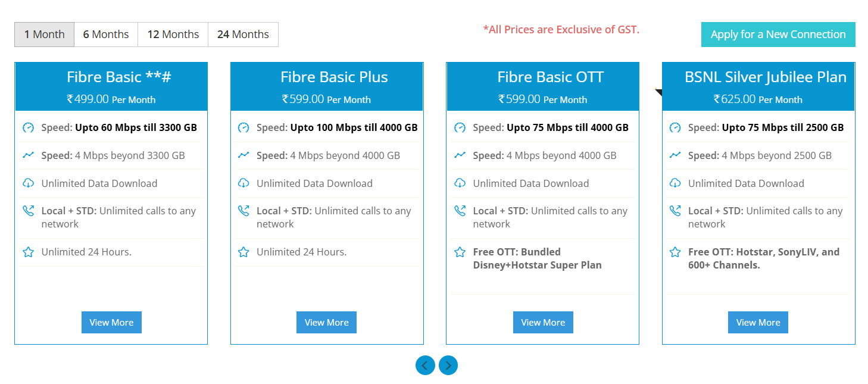The image size is (868, 384).
Task: Show next plans with right arrow
Action: [448, 365]
